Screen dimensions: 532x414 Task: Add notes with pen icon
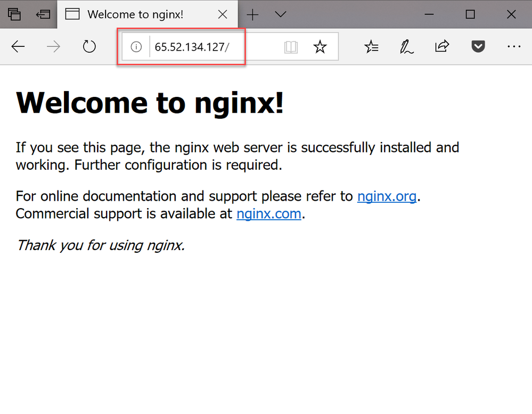point(406,47)
